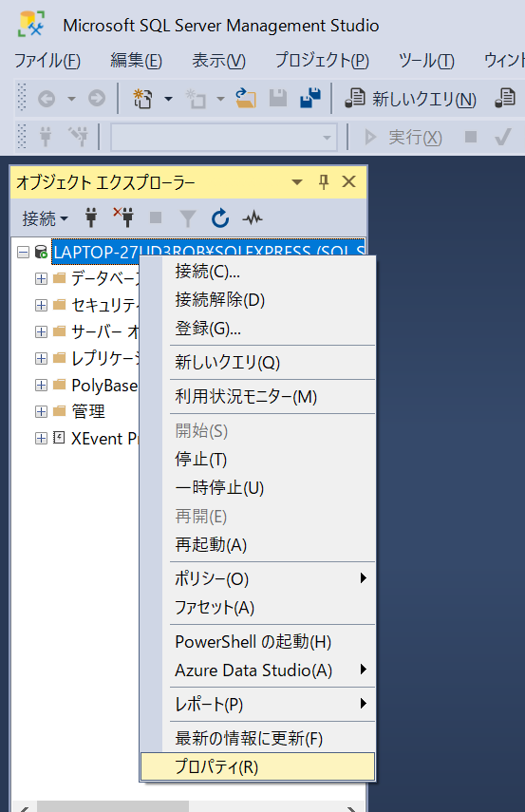Click the stop icon in Object Explorer toolbar

tap(156, 217)
